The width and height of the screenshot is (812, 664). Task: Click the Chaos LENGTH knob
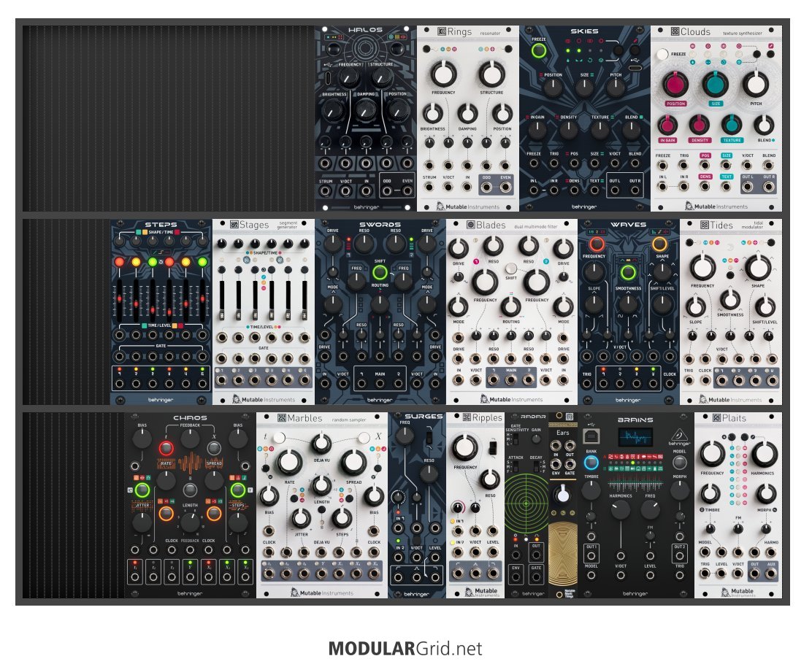coord(190,522)
